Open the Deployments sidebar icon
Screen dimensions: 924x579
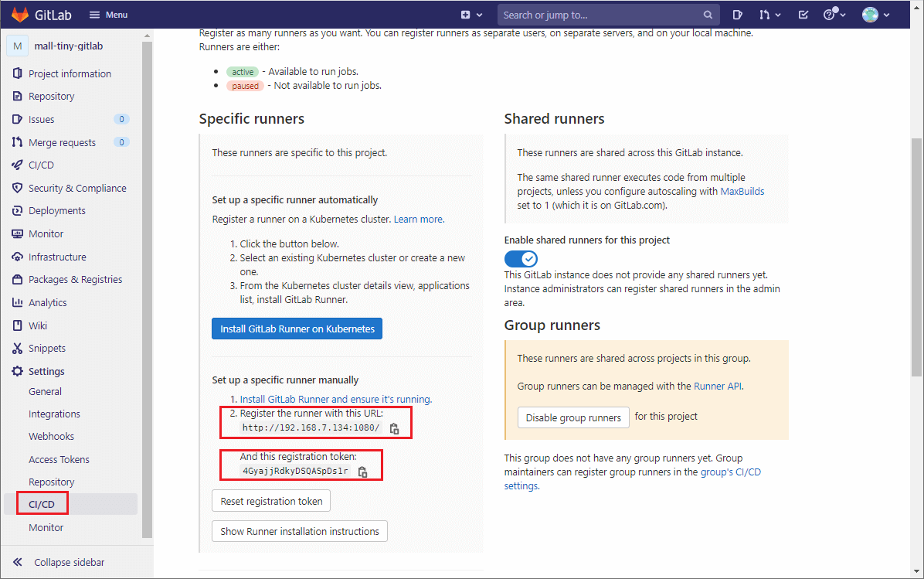click(17, 210)
